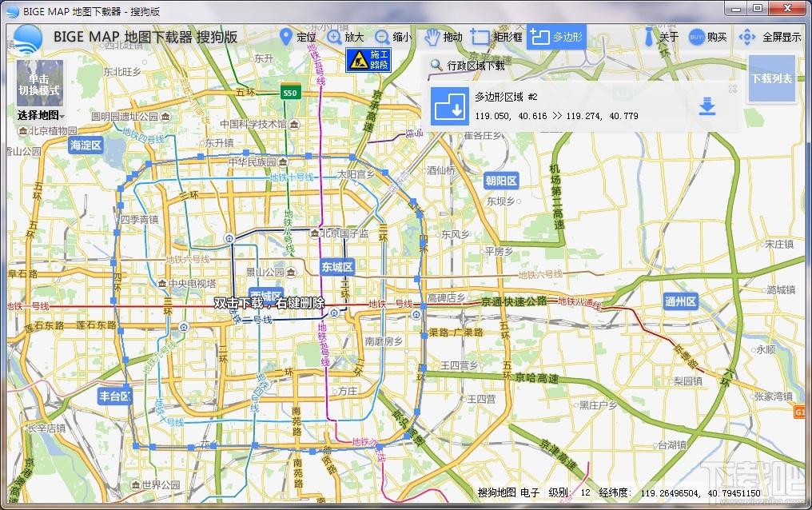Click the 世界公园 landmark icon
812x510 pixels.
136,485
